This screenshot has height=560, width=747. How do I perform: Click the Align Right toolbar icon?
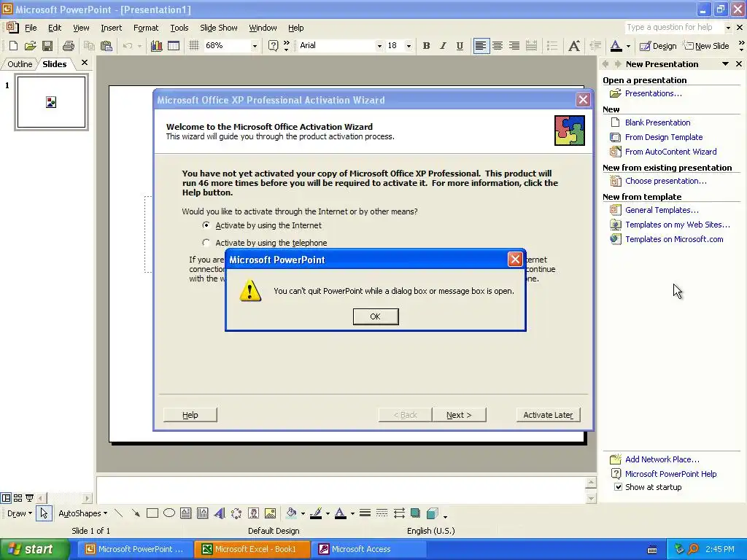pyautogui.click(x=514, y=46)
